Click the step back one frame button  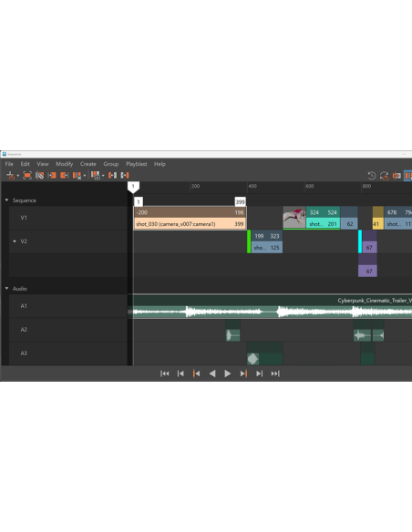[x=180, y=373]
